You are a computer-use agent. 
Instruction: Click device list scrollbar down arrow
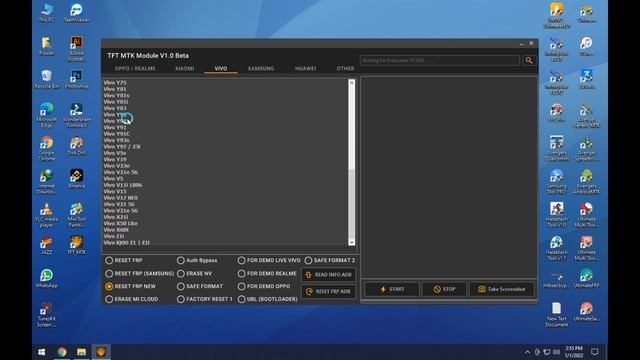tap(351, 242)
